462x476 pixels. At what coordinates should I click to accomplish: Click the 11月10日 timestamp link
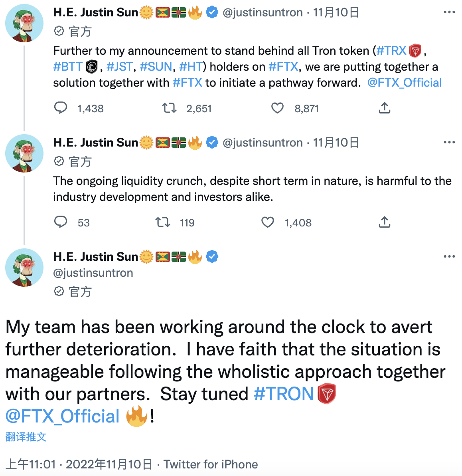click(336, 12)
